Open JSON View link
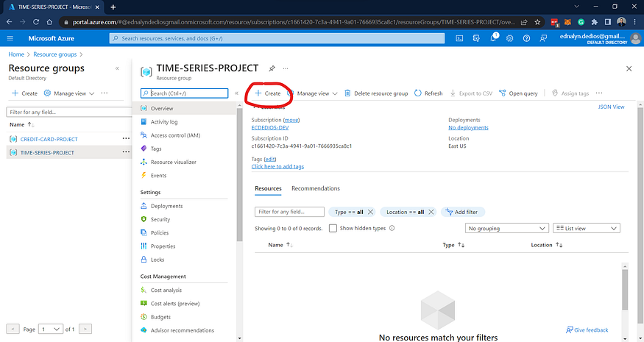This screenshot has width=644, height=342. pos(611,107)
